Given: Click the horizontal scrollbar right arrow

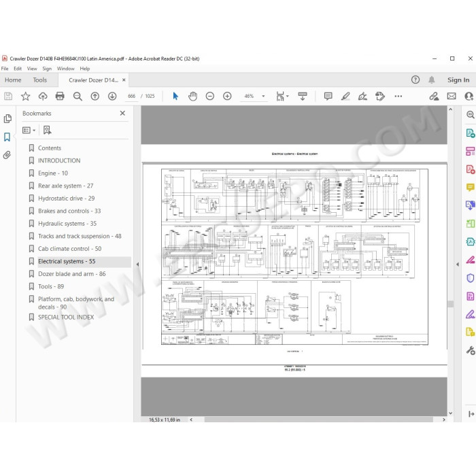Looking at the screenshot, I should point(444,420).
